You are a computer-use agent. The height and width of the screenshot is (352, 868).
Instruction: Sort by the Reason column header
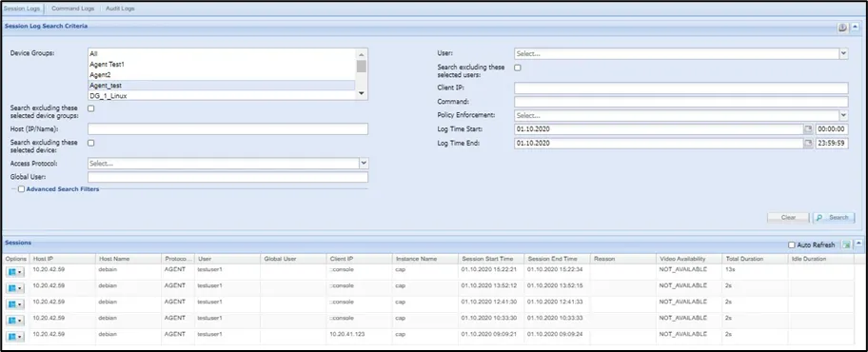(x=622, y=259)
